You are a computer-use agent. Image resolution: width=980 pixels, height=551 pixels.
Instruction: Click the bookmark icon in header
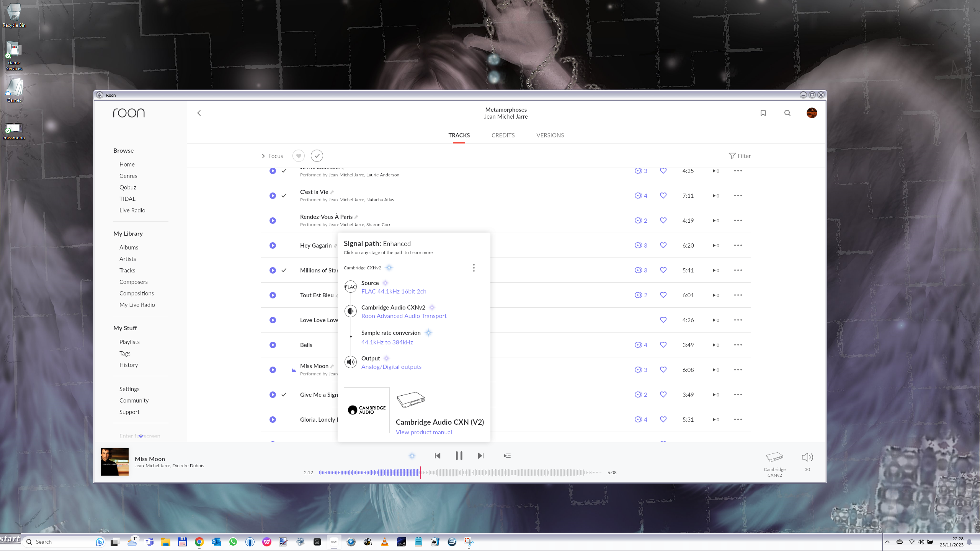point(763,113)
